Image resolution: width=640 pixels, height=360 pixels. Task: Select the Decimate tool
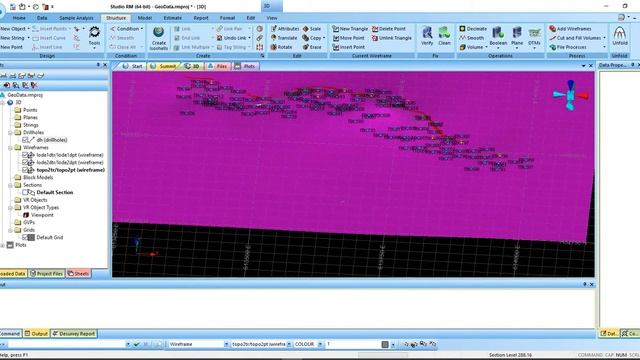pyautogui.click(x=473, y=29)
